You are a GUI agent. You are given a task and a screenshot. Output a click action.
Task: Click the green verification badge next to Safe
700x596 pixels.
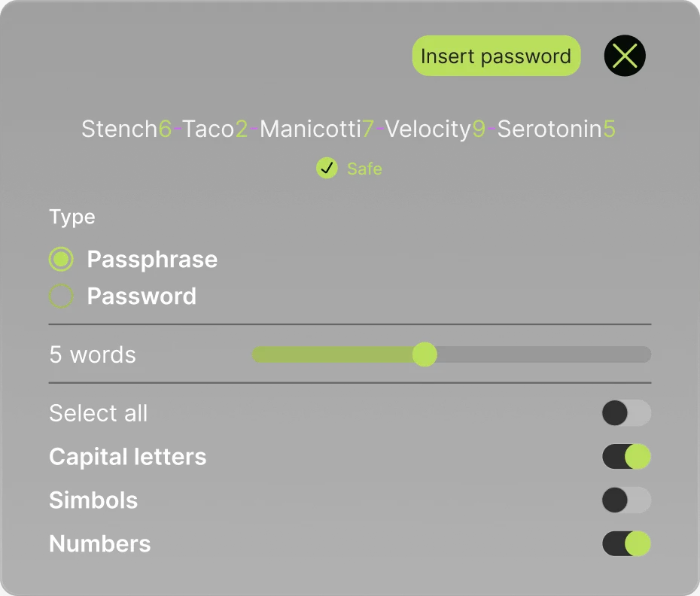tap(327, 169)
